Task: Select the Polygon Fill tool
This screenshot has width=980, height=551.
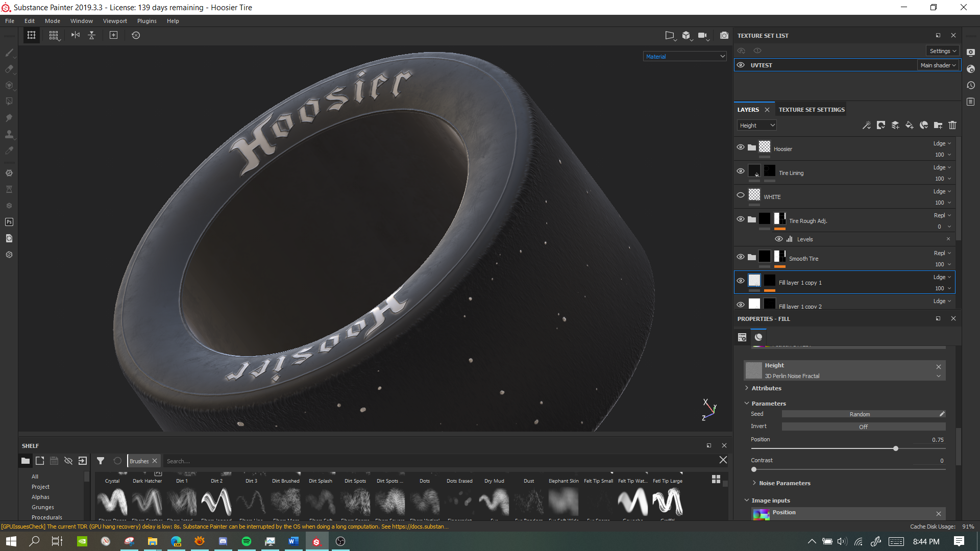Action: click(9, 102)
